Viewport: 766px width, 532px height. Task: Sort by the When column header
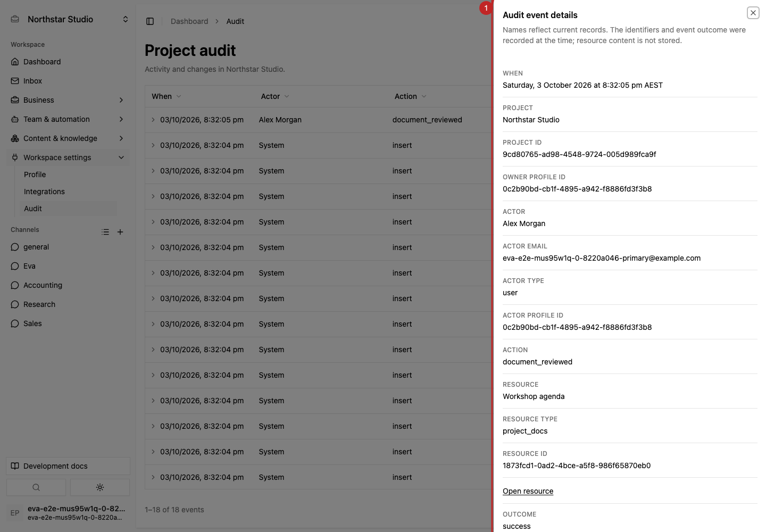166,96
